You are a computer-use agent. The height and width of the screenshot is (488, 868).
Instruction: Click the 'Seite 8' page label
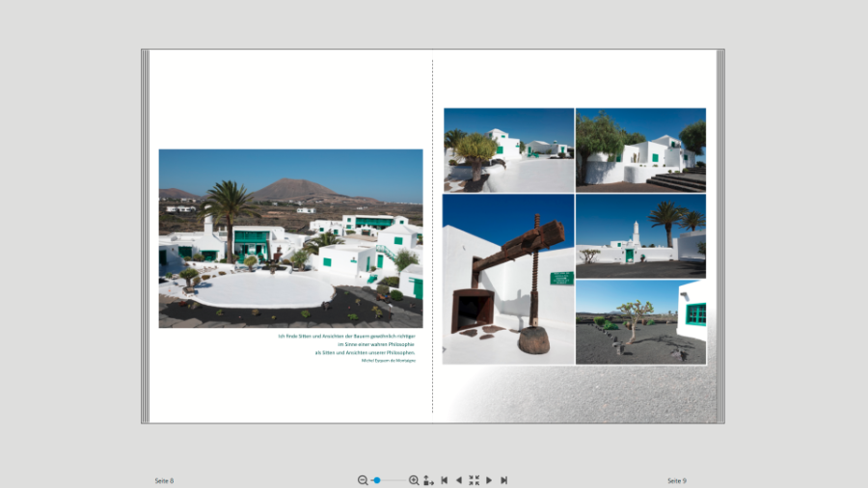(x=164, y=480)
